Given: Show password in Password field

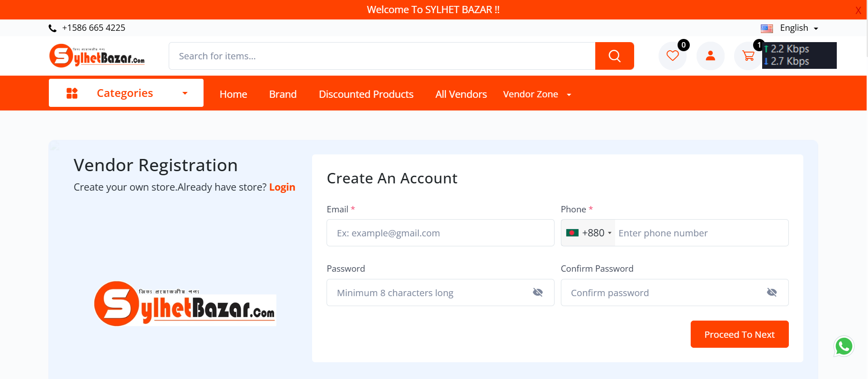Looking at the screenshot, I should (538, 293).
